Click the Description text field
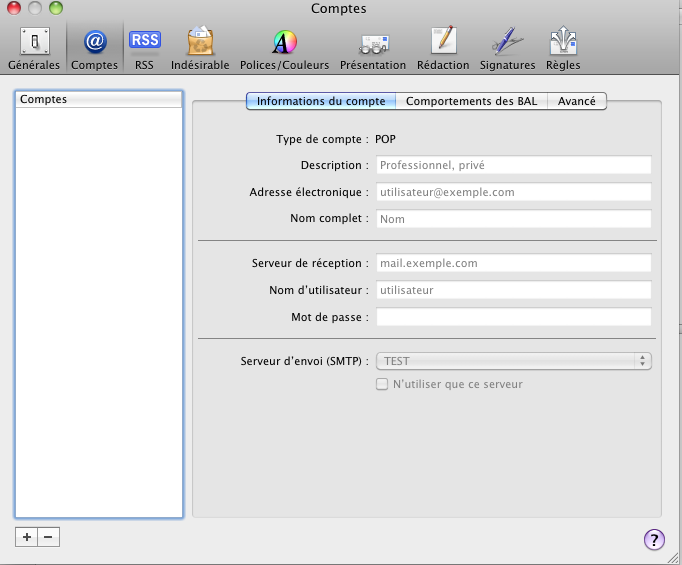Screen dimensions: 682x565 (x=513, y=165)
